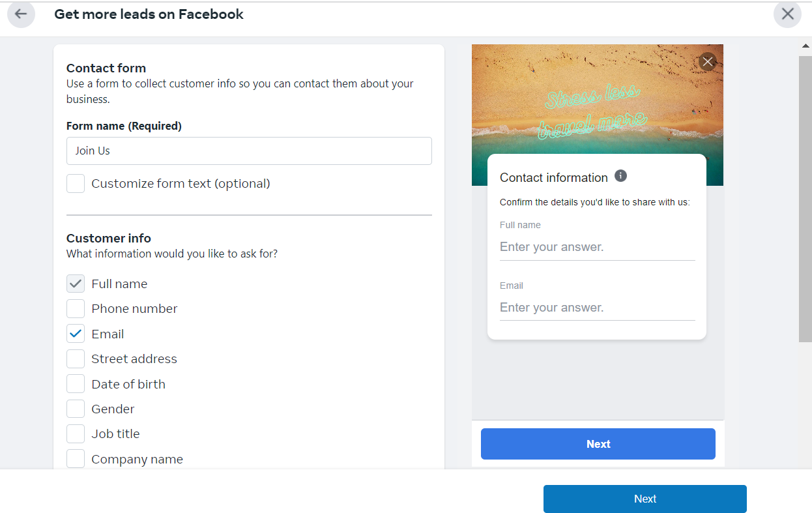Toggle the Gender checkbox
Screen dimensions: 812x513
click(x=76, y=409)
